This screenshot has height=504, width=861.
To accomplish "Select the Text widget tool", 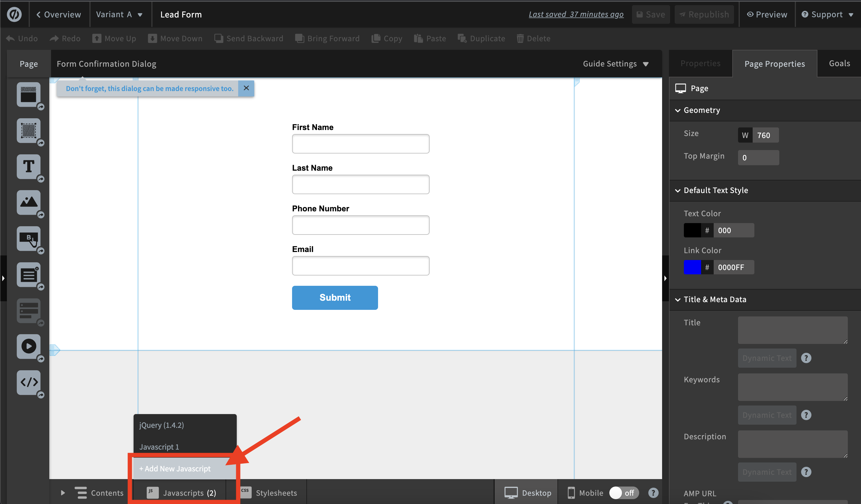I will pyautogui.click(x=28, y=167).
